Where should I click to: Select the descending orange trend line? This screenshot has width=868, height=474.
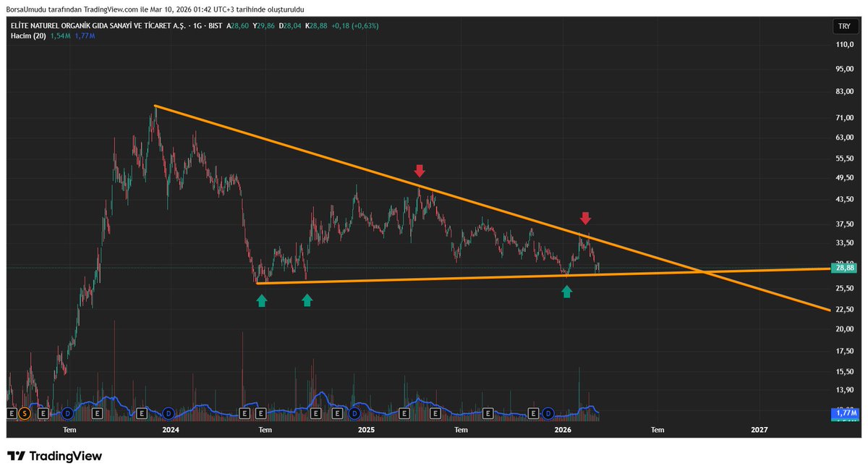tap(492, 207)
